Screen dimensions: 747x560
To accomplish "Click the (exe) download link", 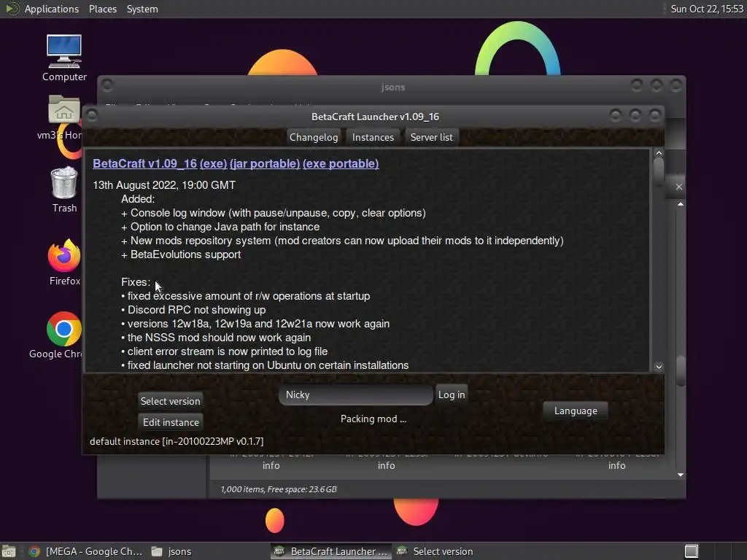I will point(214,164).
